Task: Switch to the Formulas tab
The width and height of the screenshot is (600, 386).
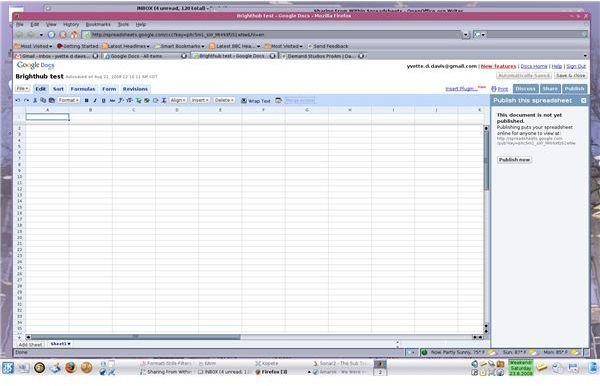Action: click(x=83, y=89)
